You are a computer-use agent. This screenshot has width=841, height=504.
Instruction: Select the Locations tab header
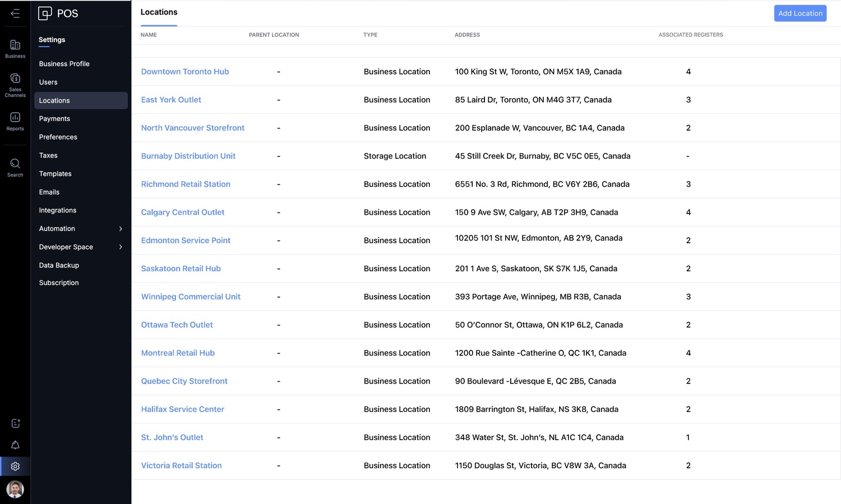click(159, 12)
